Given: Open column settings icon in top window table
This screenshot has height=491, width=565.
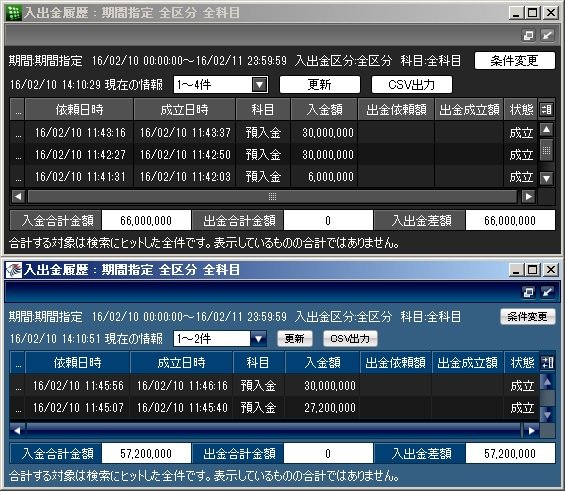Looking at the screenshot, I should [546, 110].
